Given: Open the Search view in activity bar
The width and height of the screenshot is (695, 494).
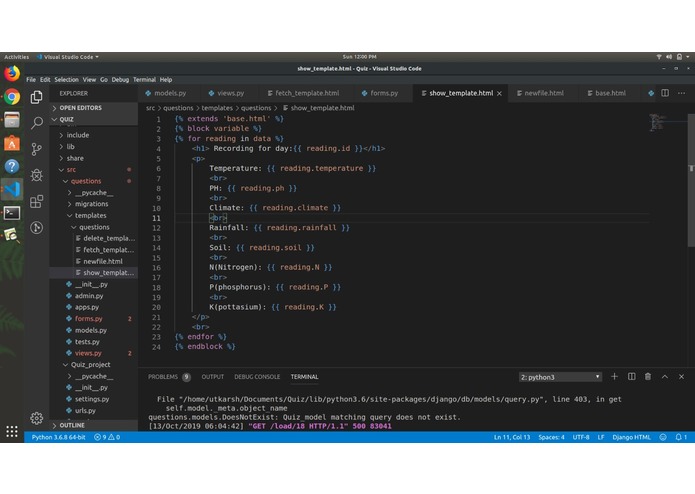Looking at the screenshot, I should pyautogui.click(x=36, y=123).
